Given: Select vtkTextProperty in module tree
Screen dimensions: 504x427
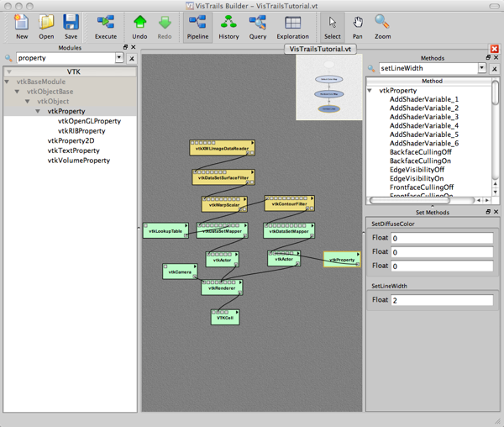Looking at the screenshot, I should click(74, 150).
